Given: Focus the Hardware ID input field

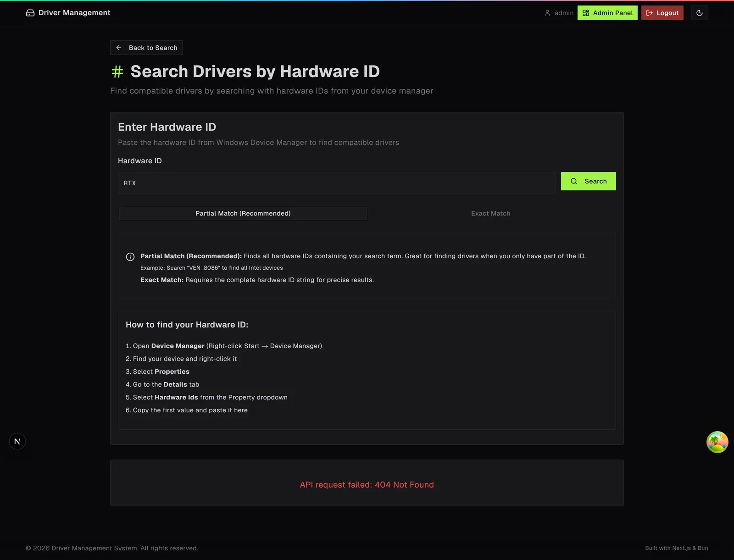Looking at the screenshot, I should click(x=336, y=183).
